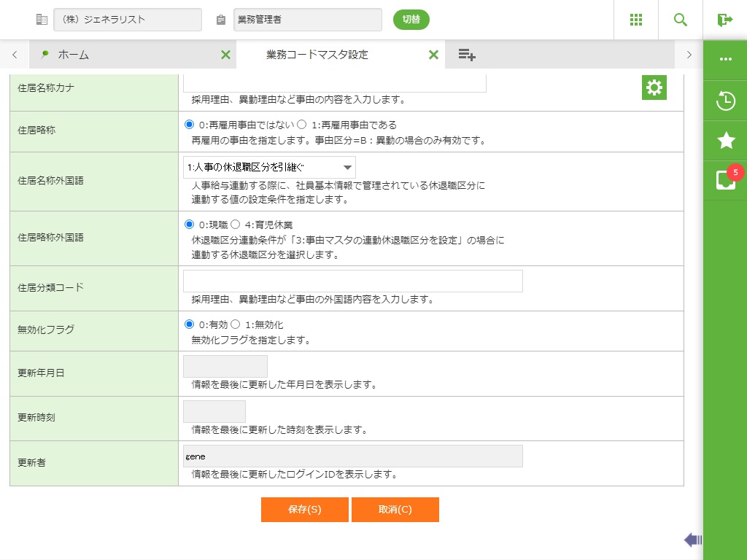Select radio 1:再雇用事由である

(302, 125)
